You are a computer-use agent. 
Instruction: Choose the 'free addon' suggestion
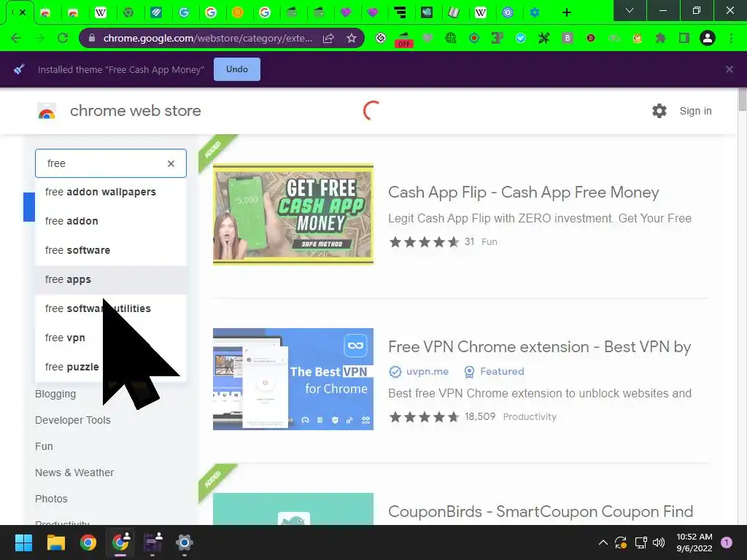point(111,221)
